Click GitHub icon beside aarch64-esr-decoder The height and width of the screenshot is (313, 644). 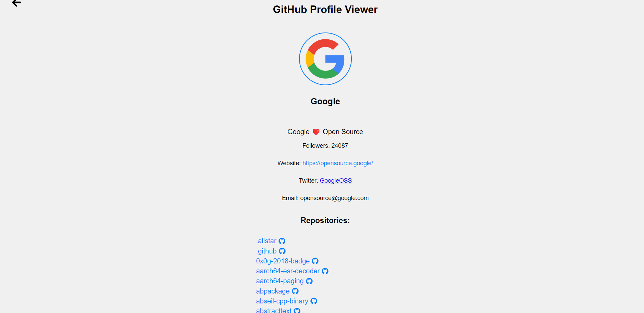(x=325, y=271)
